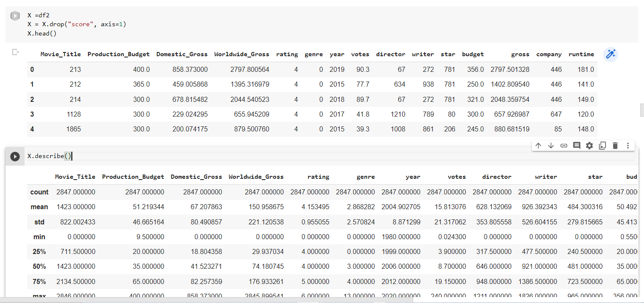Select Domestic_Gross header in head table
The width and height of the screenshot is (644, 303).
coord(182,54)
